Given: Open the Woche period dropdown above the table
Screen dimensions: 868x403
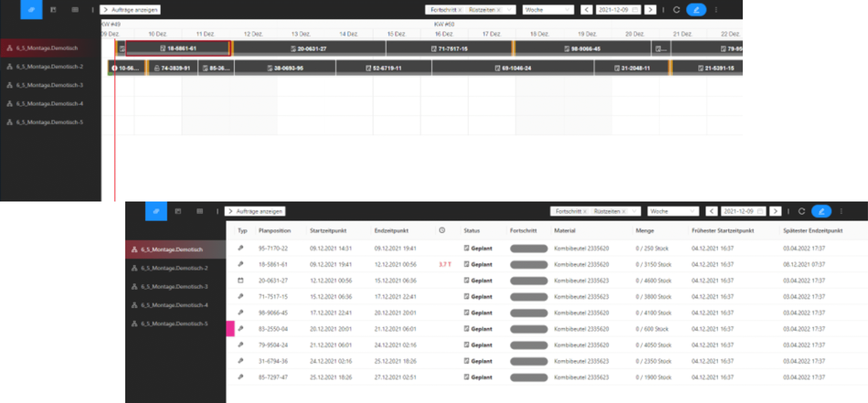Looking at the screenshot, I should tap(673, 211).
